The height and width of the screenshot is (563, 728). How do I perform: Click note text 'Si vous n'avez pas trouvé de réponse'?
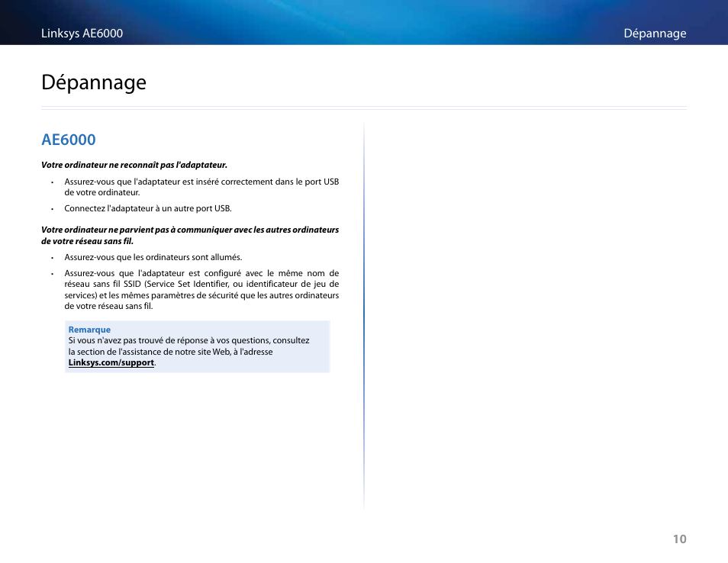(x=189, y=346)
